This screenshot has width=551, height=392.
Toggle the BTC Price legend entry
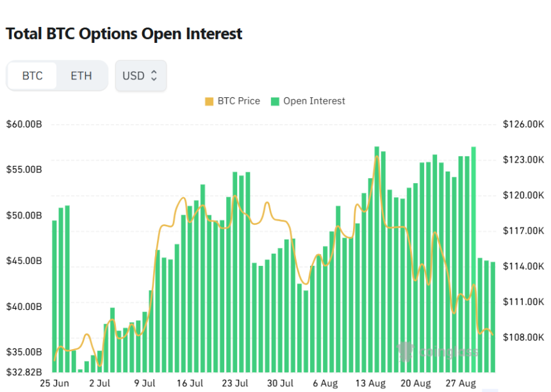[233, 101]
